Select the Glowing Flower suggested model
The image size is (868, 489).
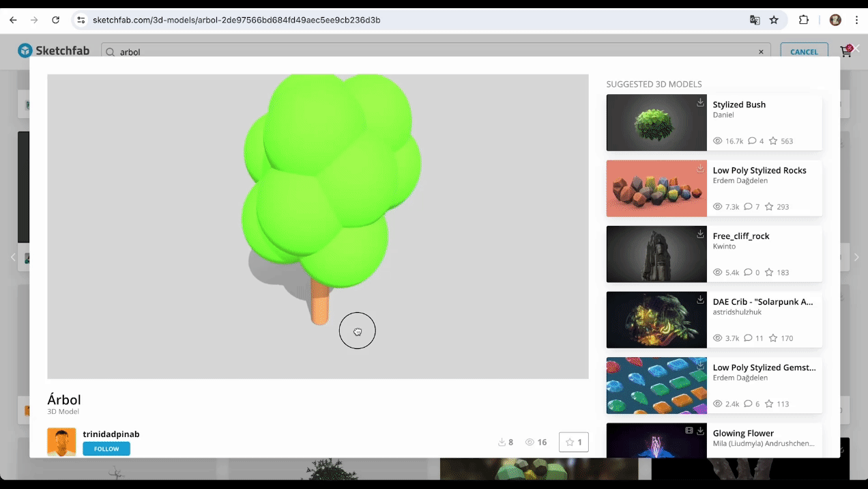tap(742, 433)
